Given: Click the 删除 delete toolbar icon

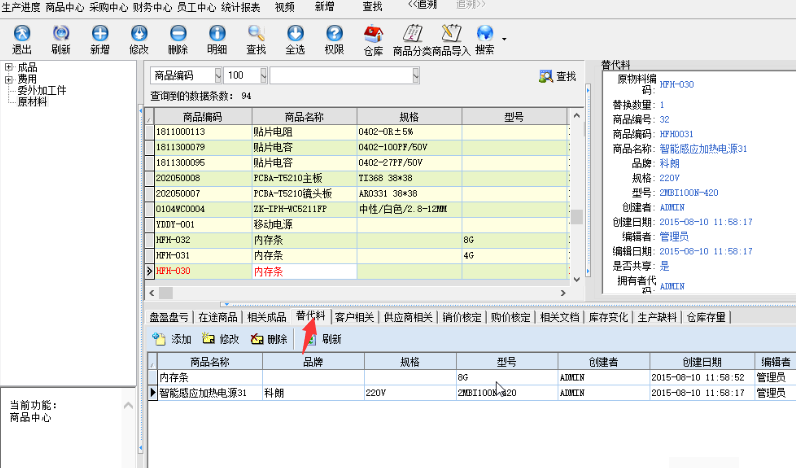Looking at the screenshot, I should click(x=178, y=40).
